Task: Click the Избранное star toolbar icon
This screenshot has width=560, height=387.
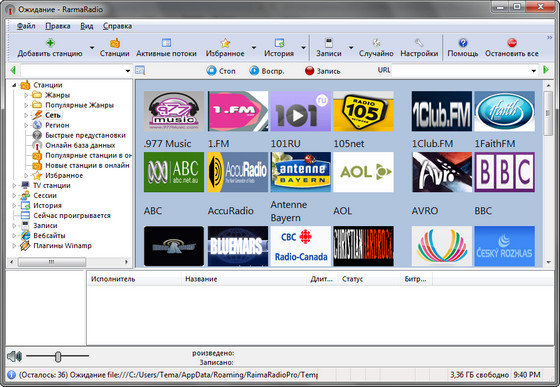Action: 225,43
